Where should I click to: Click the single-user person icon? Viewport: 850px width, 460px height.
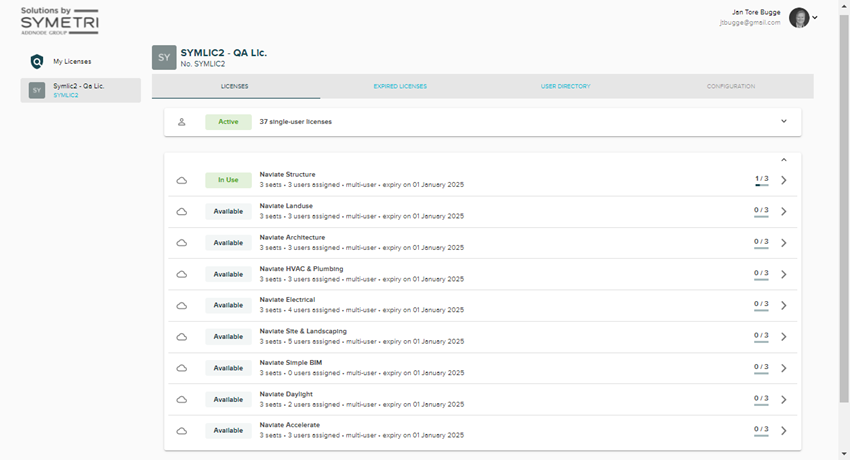pos(182,122)
